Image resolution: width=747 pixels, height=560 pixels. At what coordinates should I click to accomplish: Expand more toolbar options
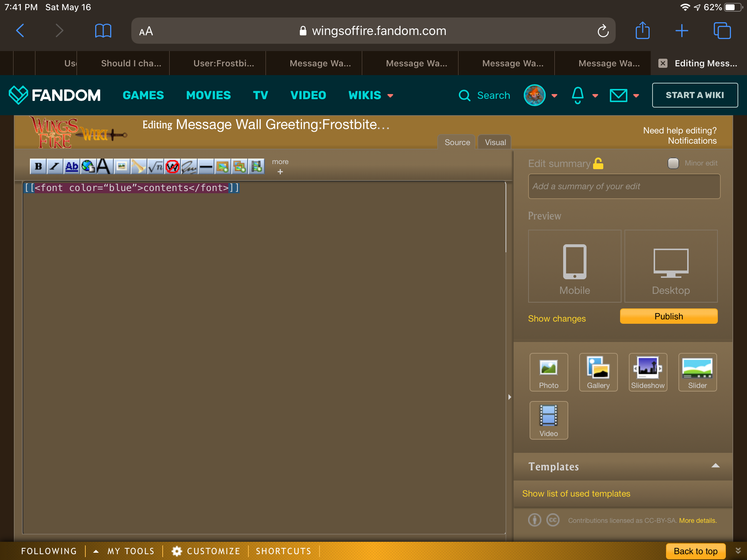[x=280, y=167]
